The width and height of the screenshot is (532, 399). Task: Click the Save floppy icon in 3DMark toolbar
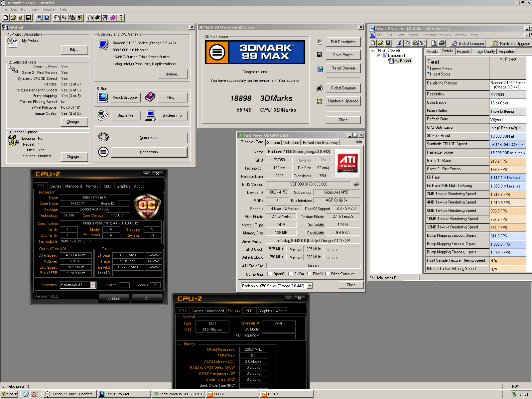(x=29, y=18)
